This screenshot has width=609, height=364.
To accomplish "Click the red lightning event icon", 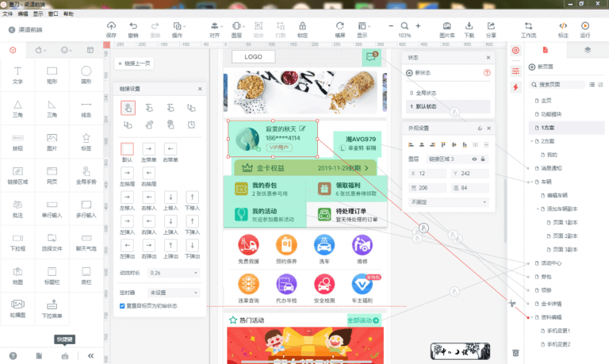I will 515,87.
